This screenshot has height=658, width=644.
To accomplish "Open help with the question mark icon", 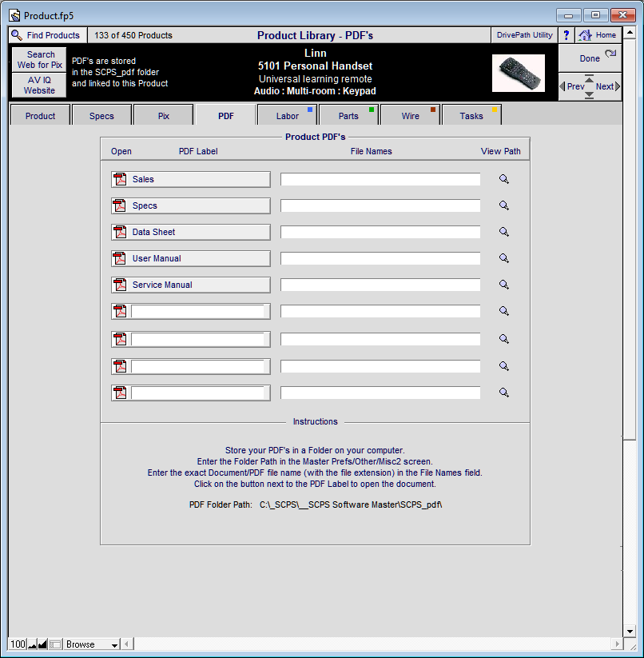I will [x=566, y=35].
